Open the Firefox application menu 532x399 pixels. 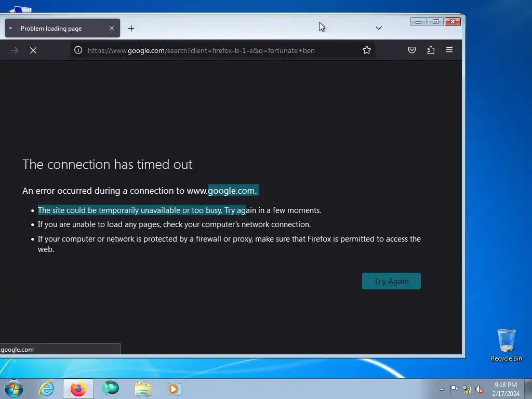[x=449, y=50]
